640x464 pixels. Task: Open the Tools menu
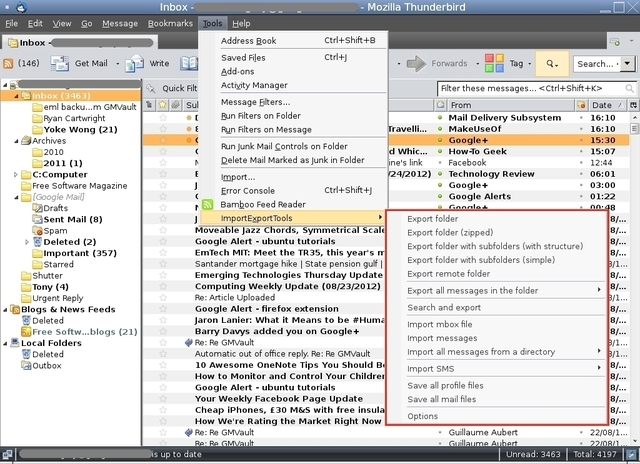(x=212, y=24)
